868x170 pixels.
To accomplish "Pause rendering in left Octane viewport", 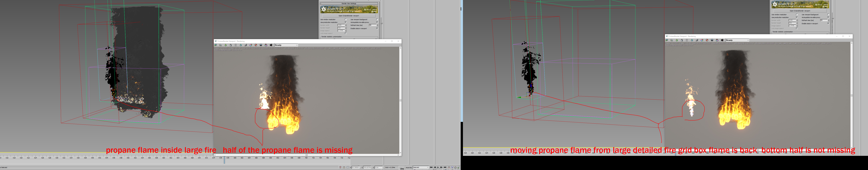I will coord(236,45).
